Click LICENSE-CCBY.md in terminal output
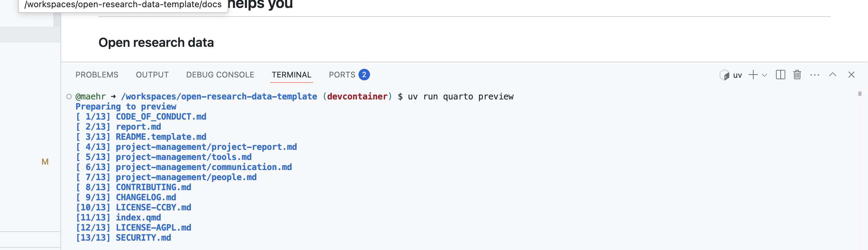 [154, 207]
